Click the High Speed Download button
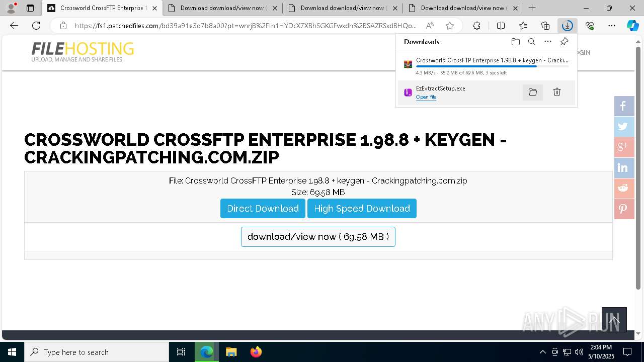This screenshot has height=362, width=644. pos(362,209)
